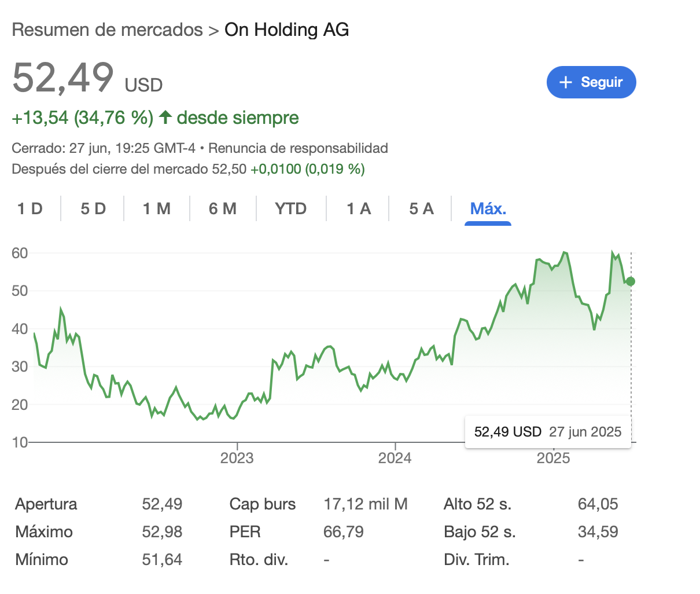Click the green up arrow icon
Image resolution: width=700 pixels, height=594 pixels.
pos(165,117)
